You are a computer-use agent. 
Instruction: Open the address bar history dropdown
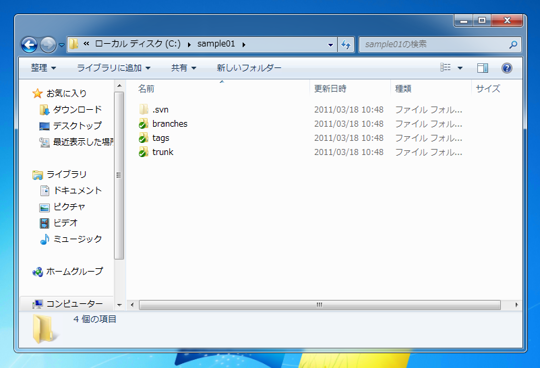click(x=331, y=45)
